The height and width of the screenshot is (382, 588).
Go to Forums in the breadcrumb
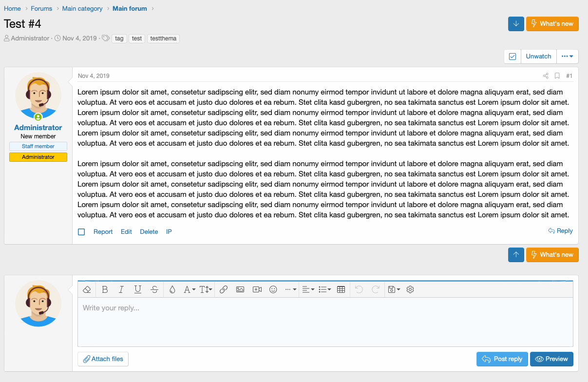41,9
